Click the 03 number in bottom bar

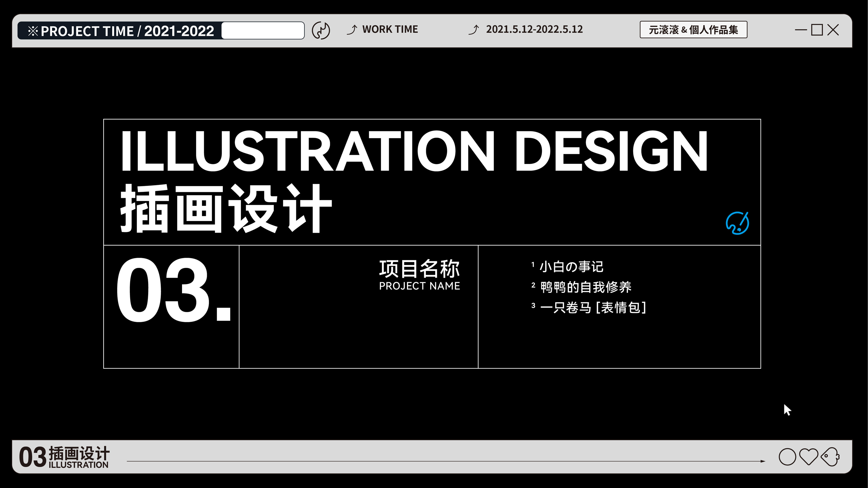[32, 457]
